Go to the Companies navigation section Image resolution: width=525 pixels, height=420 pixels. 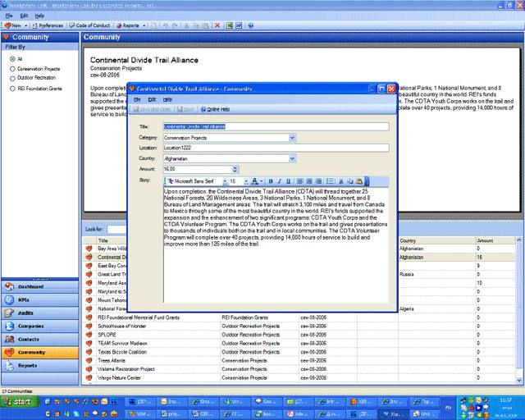pyautogui.click(x=40, y=326)
